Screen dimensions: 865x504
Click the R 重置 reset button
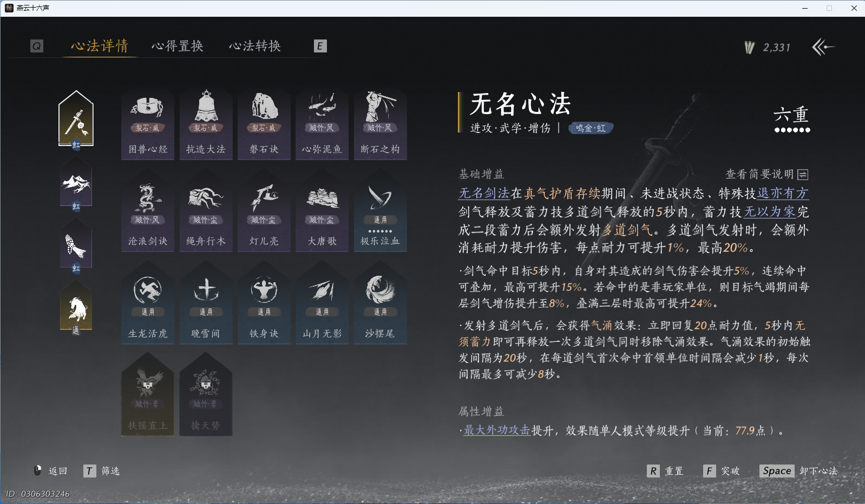pyautogui.click(x=665, y=471)
